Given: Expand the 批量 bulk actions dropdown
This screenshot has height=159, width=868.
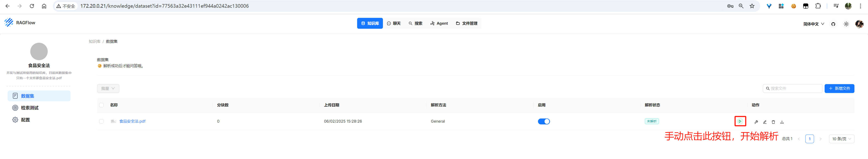Looking at the screenshot, I should coord(108,88).
